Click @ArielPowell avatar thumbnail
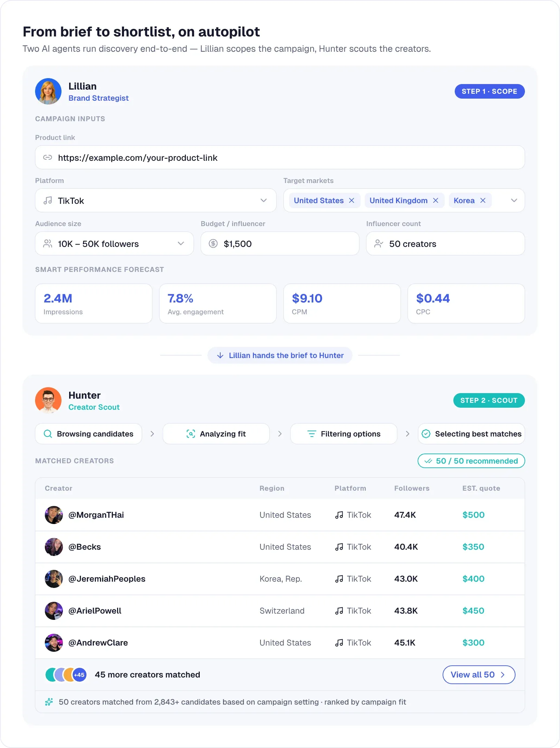Image resolution: width=560 pixels, height=748 pixels. coord(54,611)
